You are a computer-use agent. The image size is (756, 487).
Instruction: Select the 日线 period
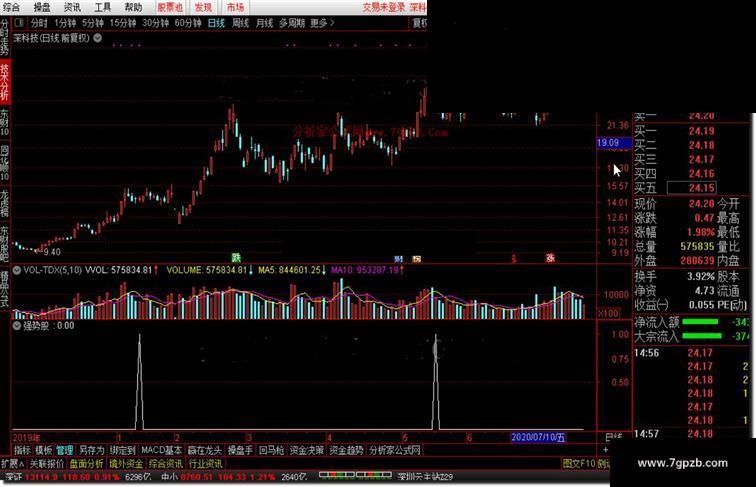pos(216,23)
